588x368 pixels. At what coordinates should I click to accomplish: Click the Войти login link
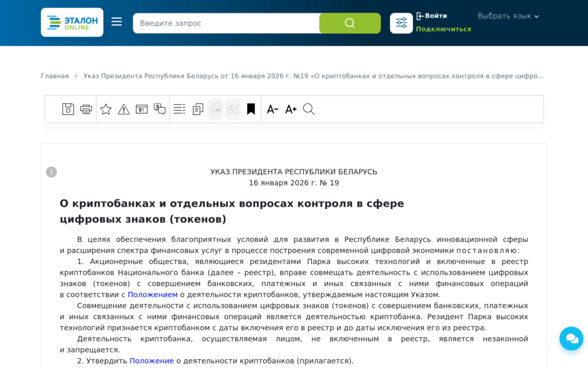pos(432,16)
